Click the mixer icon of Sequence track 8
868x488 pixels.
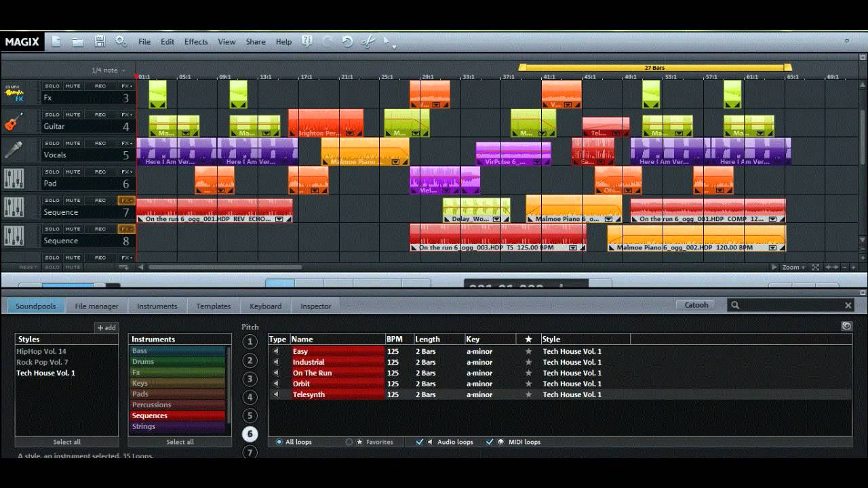tap(14, 236)
